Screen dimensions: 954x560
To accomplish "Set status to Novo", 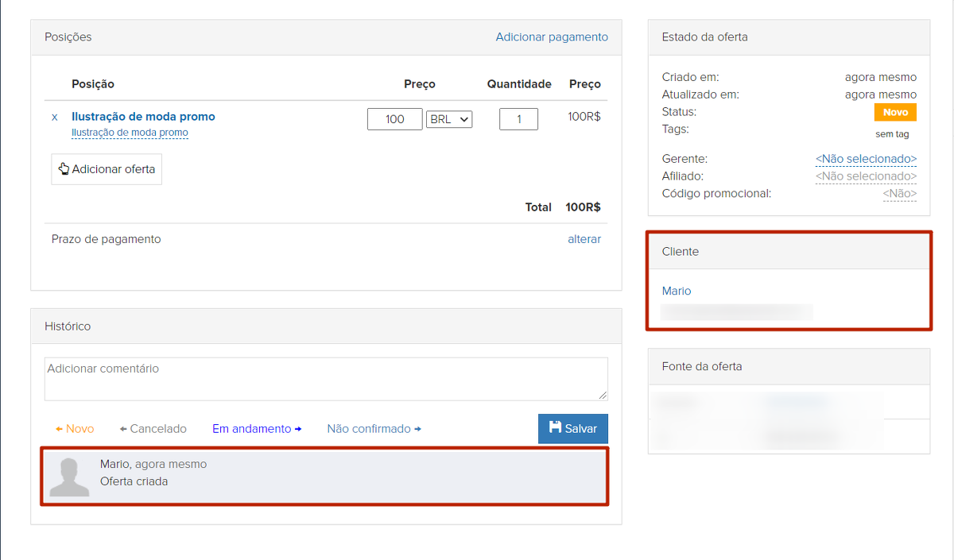I will coord(75,429).
